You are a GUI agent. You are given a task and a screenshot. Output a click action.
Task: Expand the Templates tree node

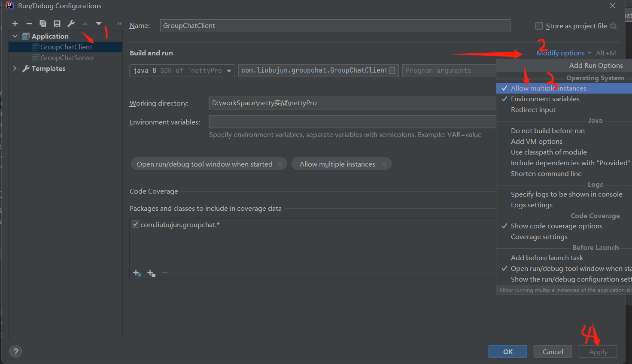click(15, 69)
